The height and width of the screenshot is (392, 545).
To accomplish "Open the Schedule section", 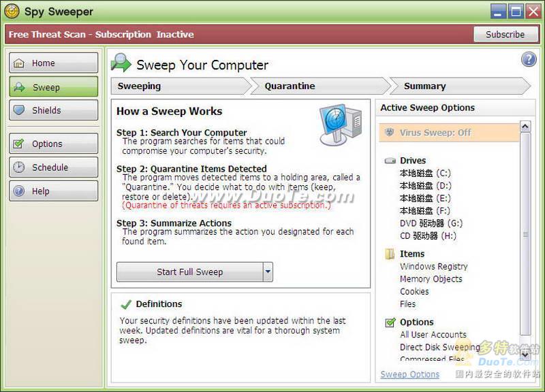I will (54, 167).
